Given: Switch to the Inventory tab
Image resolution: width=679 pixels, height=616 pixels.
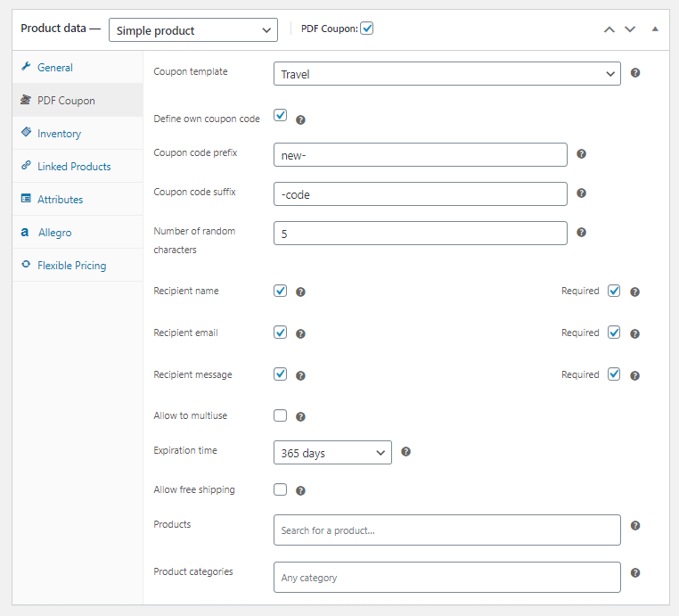Looking at the screenshot, I should pyautogui.click(x=59, y=134).
